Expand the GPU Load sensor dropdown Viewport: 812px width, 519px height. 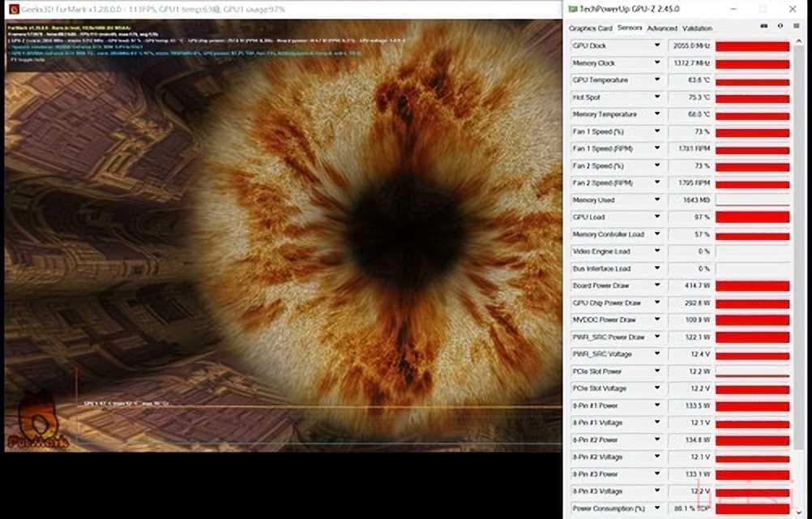pyautogui.click(x=657, y=217)
